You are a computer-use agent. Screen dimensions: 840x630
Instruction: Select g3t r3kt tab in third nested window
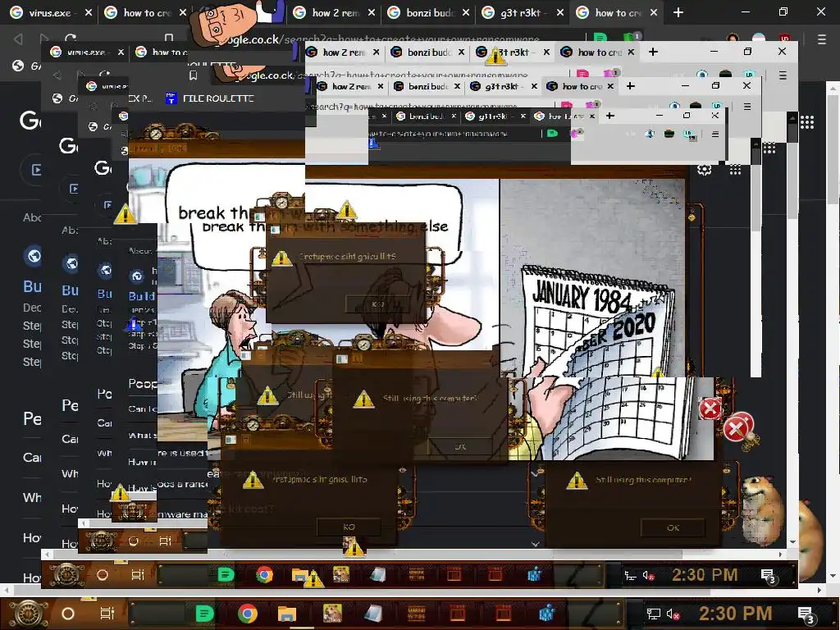click(501, 86)
